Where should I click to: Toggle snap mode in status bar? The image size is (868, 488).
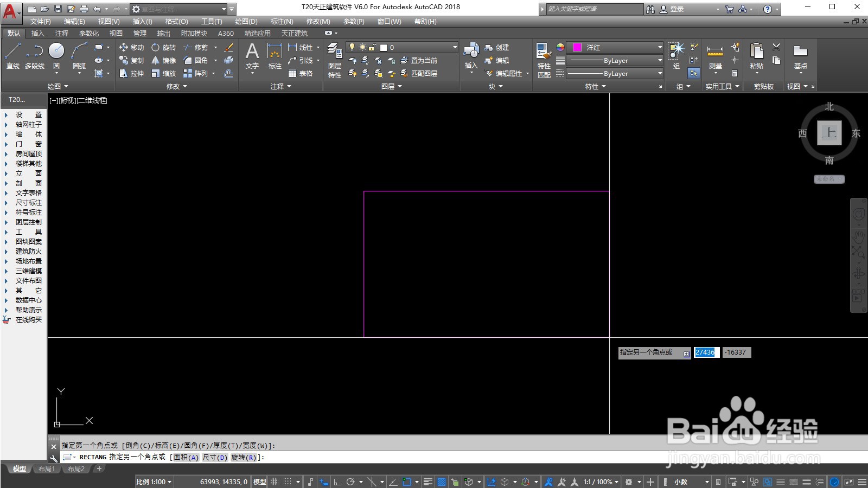tap(288, 481)
